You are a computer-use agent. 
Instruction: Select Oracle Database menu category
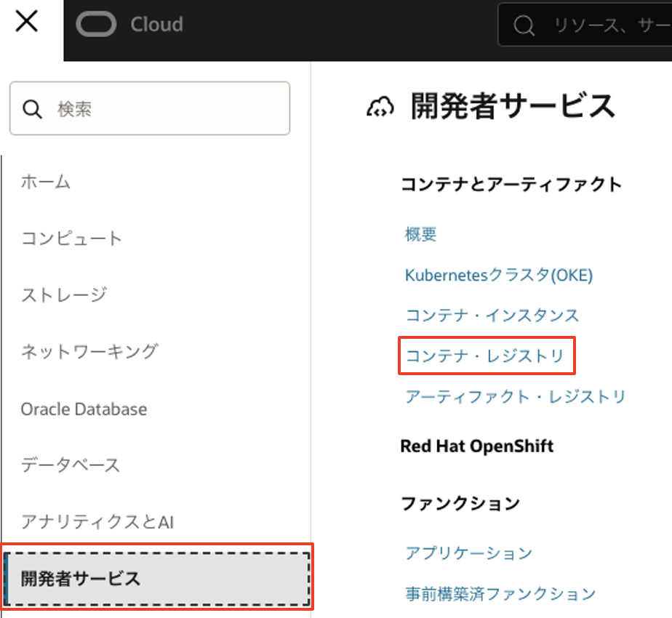point(84,409)
